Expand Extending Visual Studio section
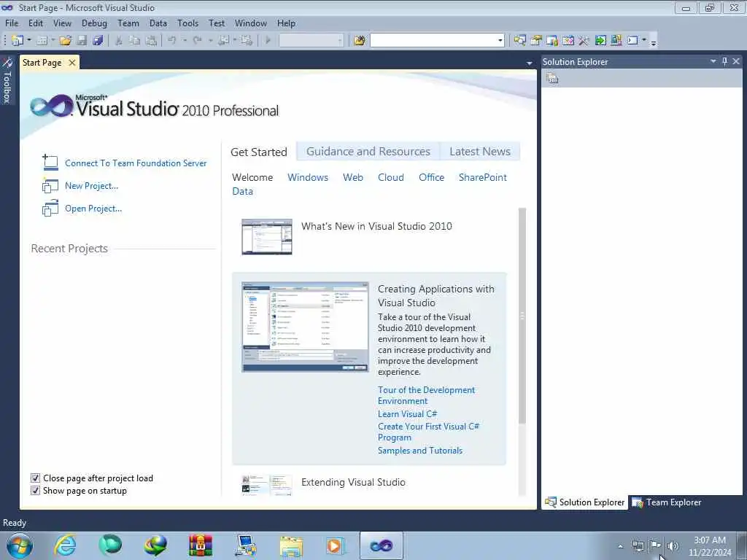 click(354, 483)
